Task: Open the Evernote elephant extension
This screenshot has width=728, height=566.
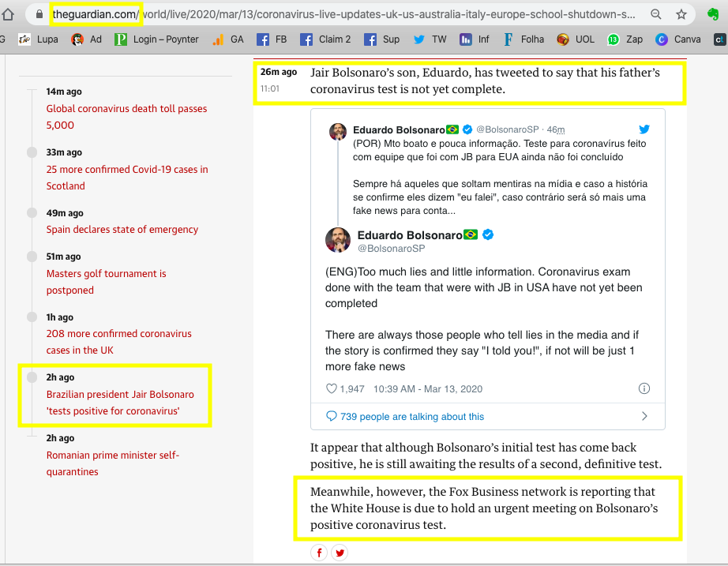Action: pyautogui.click(x=713, y=14)
